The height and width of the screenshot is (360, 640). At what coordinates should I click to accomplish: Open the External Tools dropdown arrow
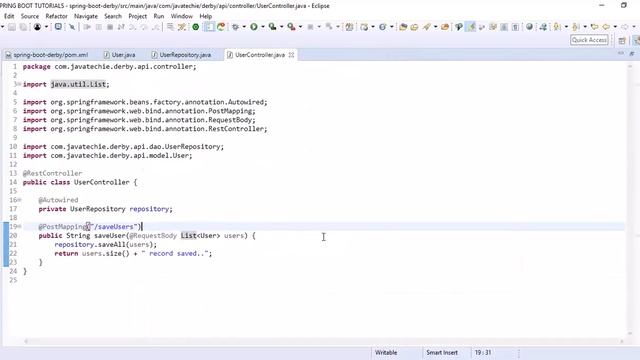click(x=300, y=27)
